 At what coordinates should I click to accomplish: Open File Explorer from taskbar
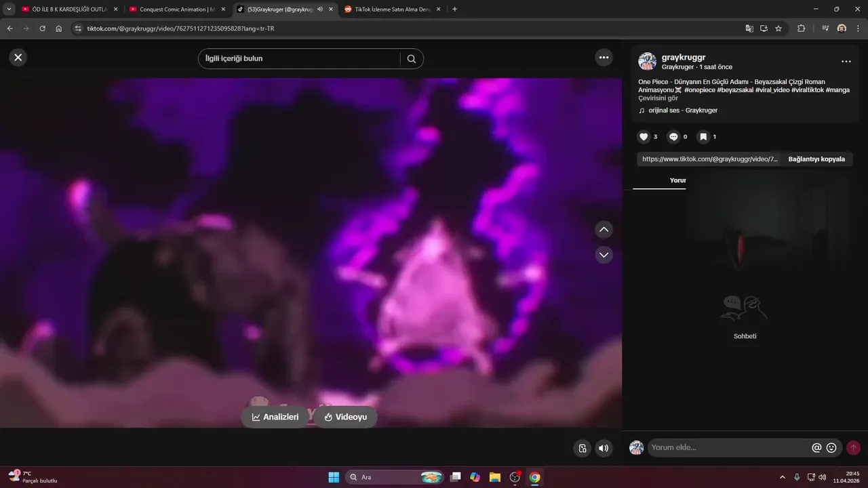495,477
